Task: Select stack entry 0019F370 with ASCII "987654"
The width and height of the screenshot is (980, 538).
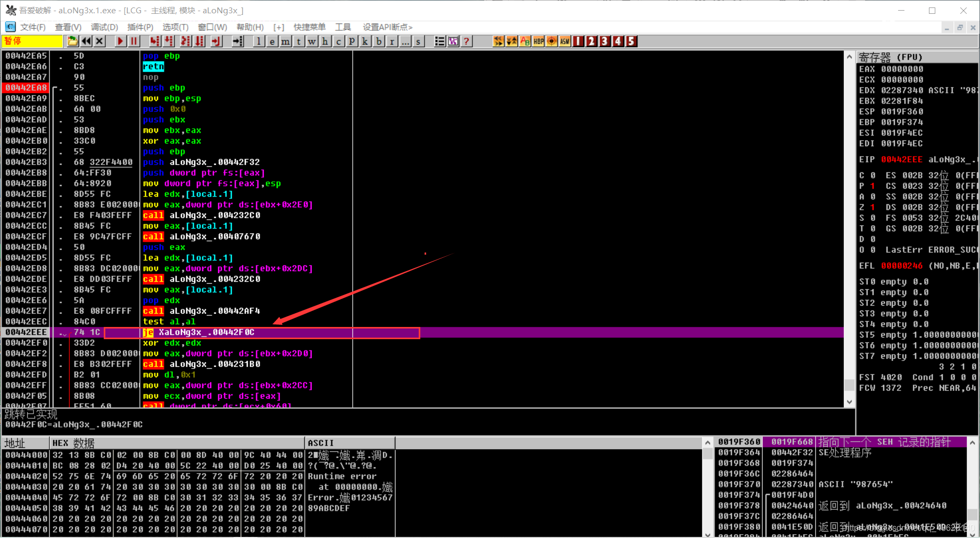Action: point(841,484)
